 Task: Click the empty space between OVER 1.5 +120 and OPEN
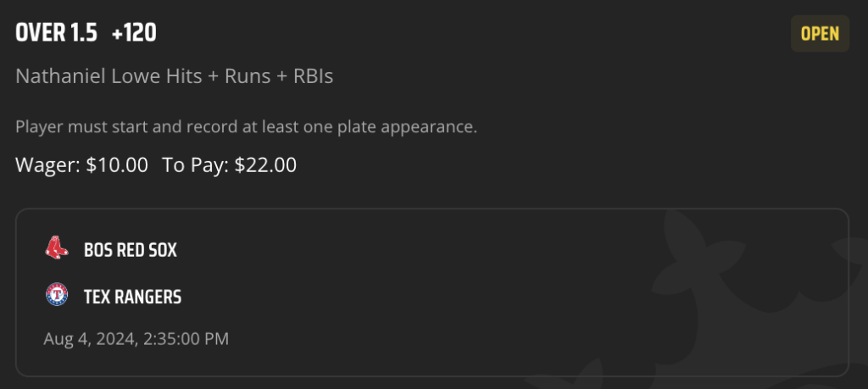pos(470,33)
